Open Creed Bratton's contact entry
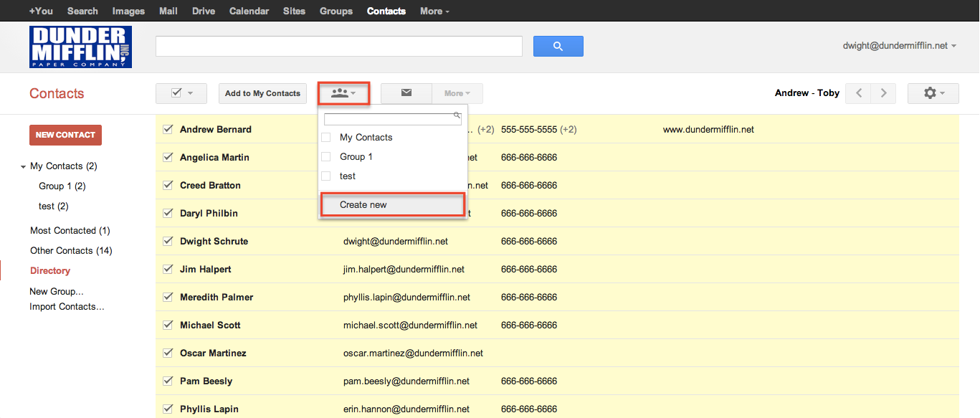Viewport: 980px width, 418px height. pos(210,185)
